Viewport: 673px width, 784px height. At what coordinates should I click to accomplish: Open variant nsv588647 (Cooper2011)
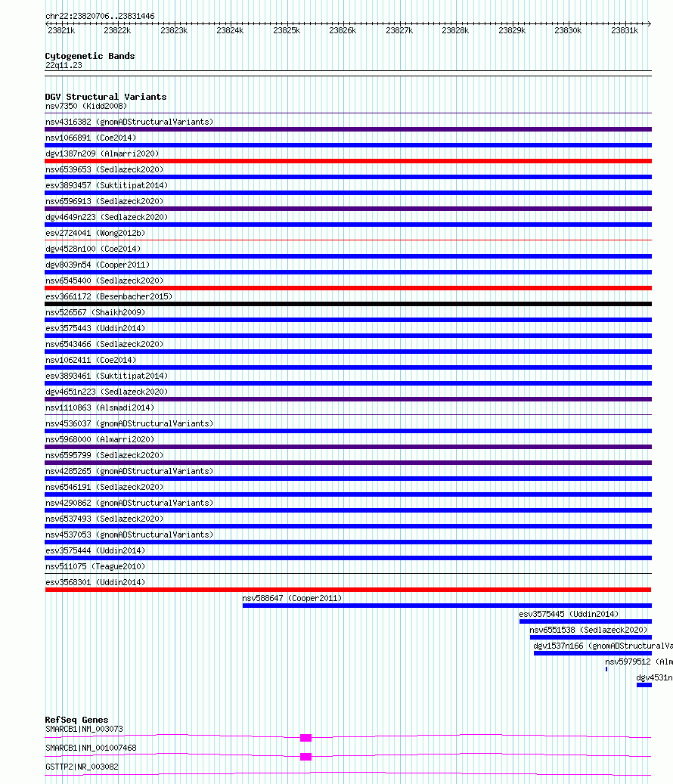(x=292, y=599)
